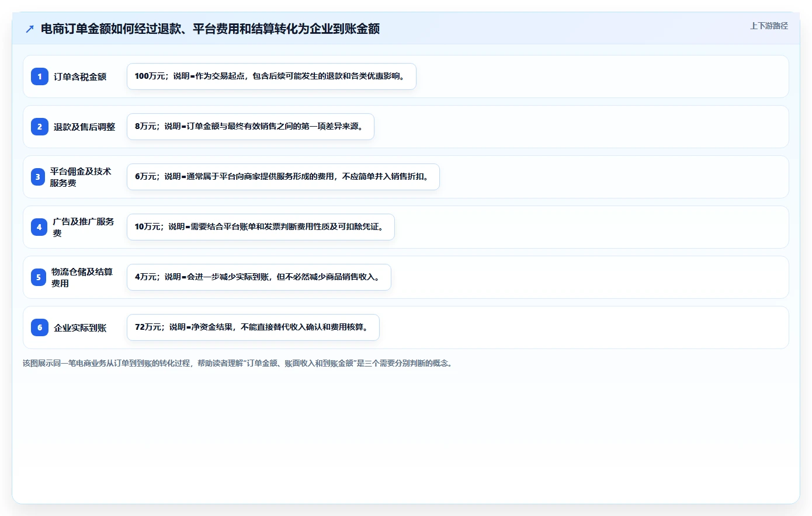The image size is (812, 516).
Task: Open the 8万元 description box
Action: pyautogui.click(x=251, y=127)
